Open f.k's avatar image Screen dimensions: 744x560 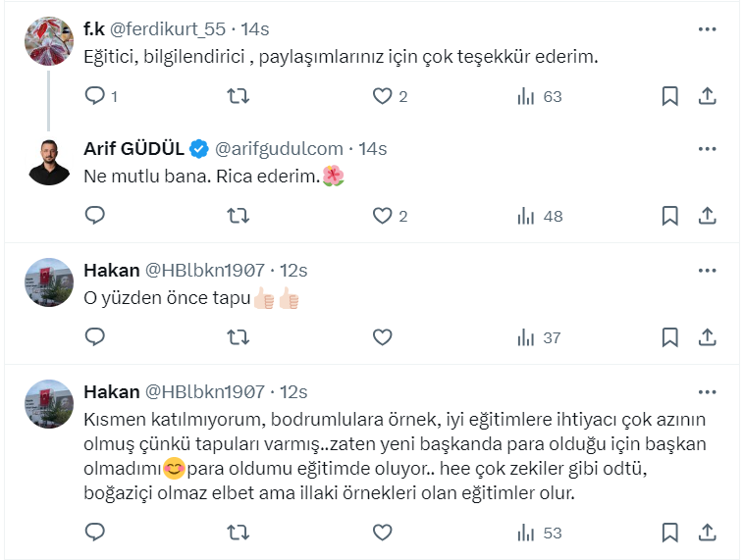49,42
